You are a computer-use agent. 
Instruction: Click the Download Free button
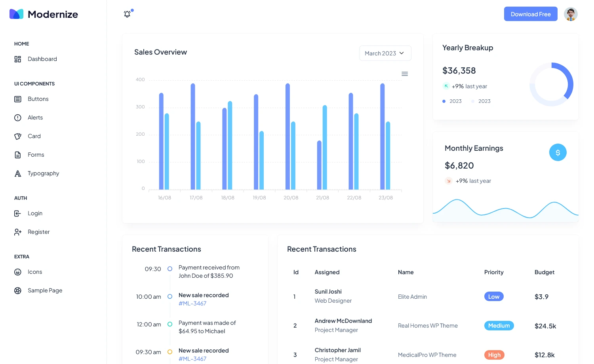(531, 14)
